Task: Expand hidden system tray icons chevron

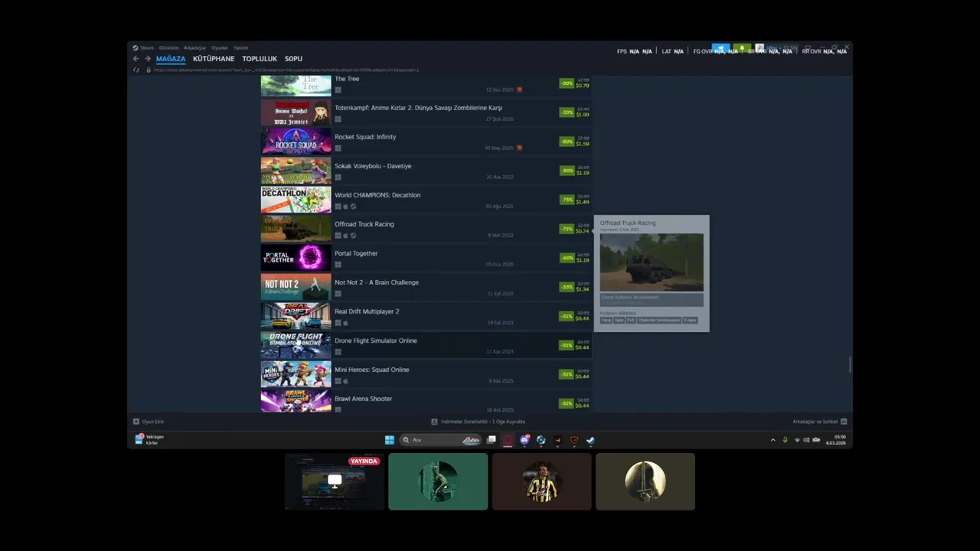Action: (773, 440)
